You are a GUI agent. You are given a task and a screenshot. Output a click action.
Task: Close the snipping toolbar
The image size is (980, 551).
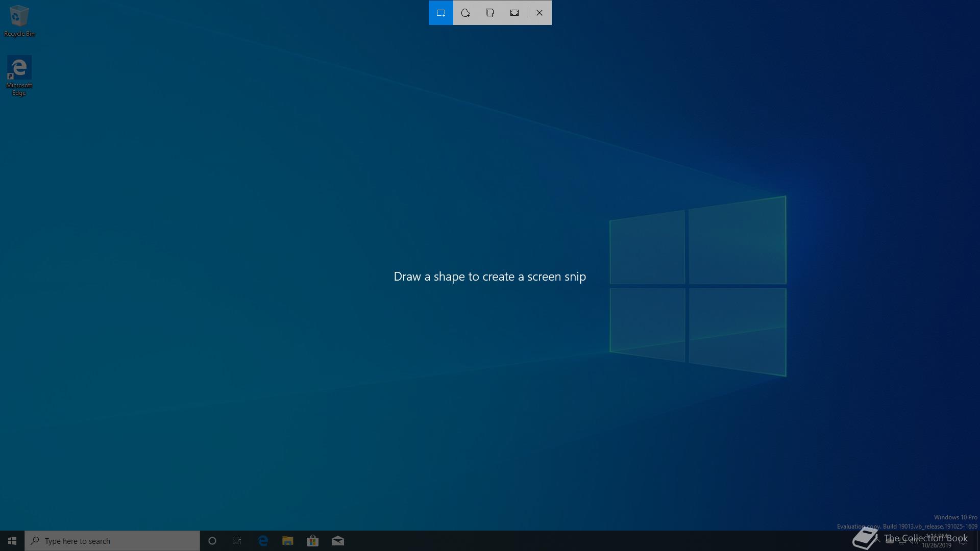coord(540,13)
